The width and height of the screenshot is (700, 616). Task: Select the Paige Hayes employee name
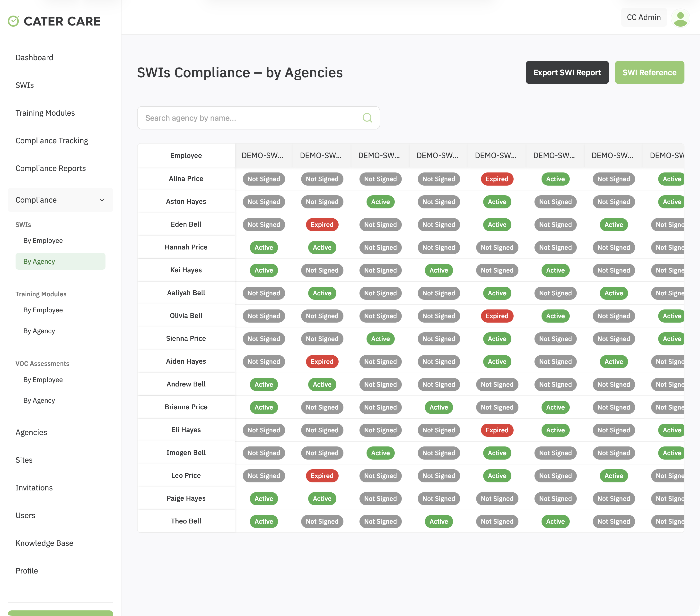pos(186,498)
